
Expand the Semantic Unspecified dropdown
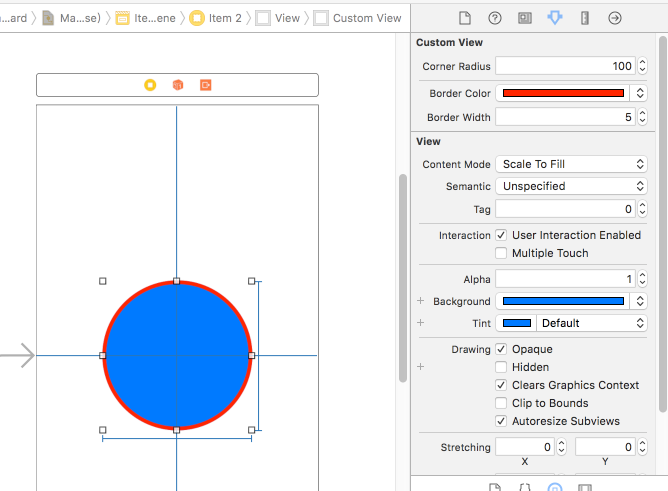(x=571, y=186)
